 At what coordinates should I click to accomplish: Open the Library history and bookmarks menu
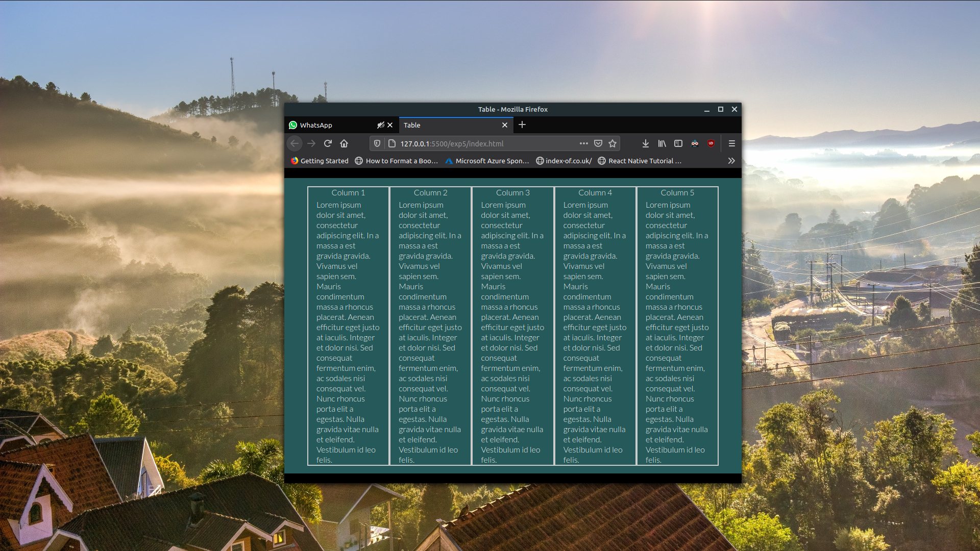[x=661, y=143]
